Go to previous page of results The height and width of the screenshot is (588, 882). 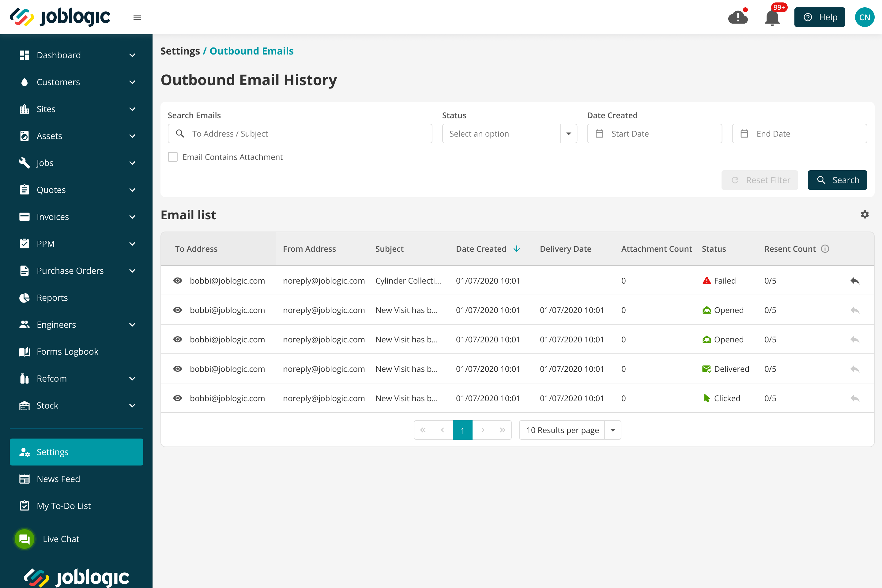coord(443,430)
